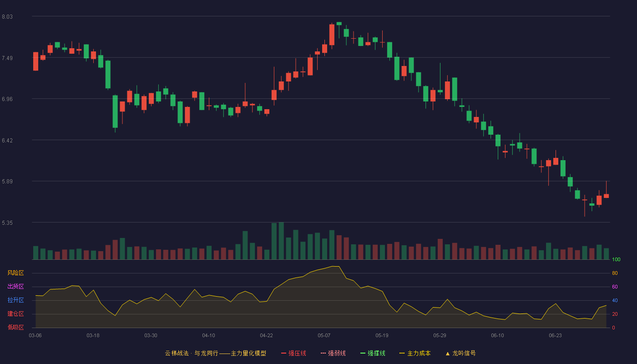
Task: Click the blue 40 indicator scale value
Action: (615, 301)
